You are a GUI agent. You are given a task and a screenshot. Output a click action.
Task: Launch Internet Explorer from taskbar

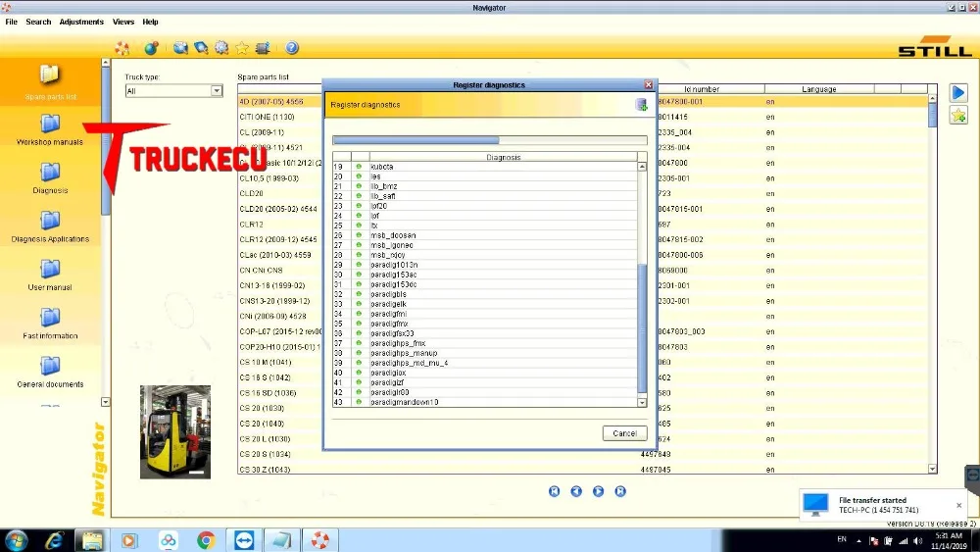tap(54, 540)
